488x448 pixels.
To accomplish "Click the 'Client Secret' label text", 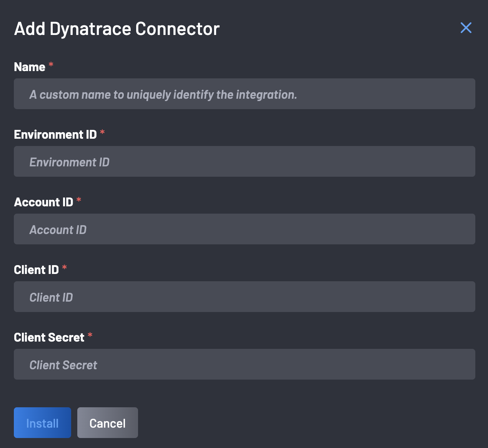I will point(49,337).
